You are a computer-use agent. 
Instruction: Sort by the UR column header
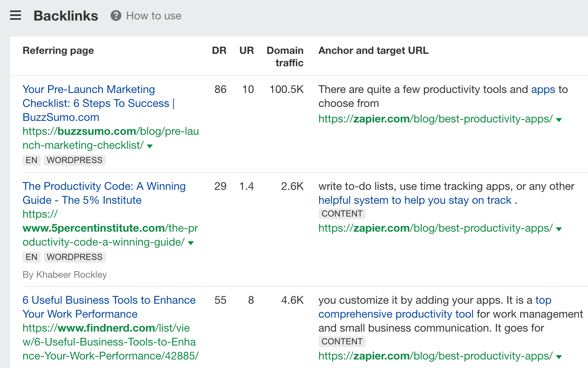[246, 50]
